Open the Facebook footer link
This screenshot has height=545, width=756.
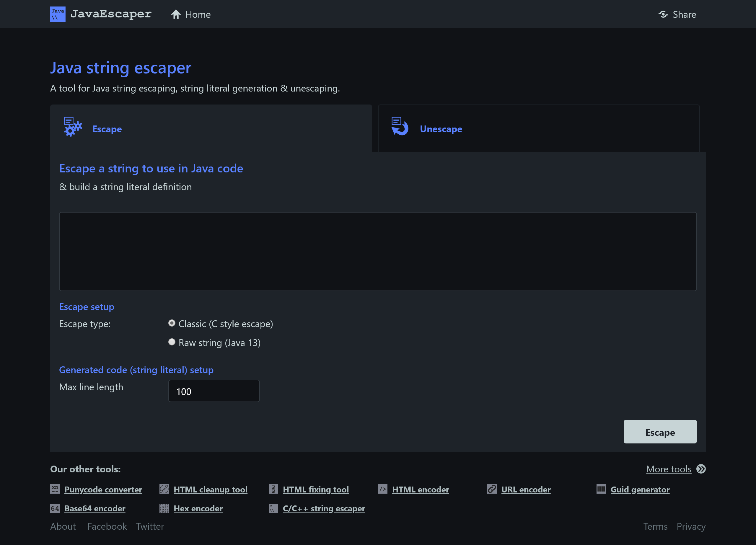[x=107, y=526]
